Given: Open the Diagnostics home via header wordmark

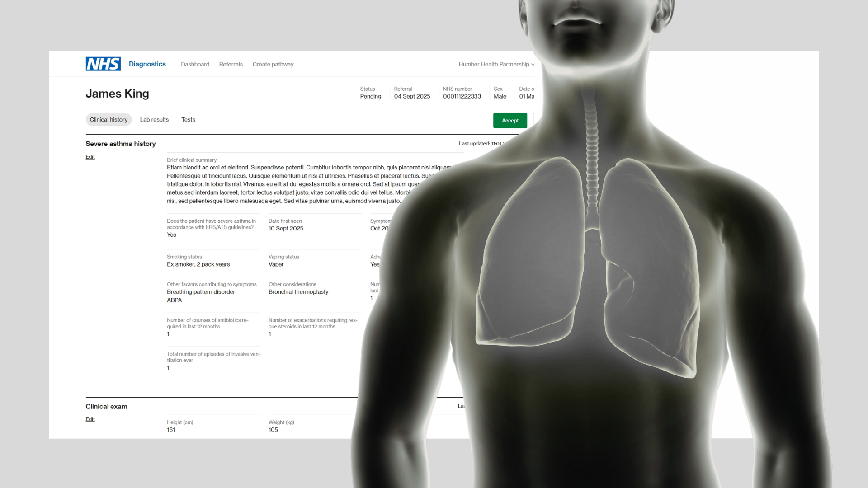Looking at the screenshot, I should (147, 64).
